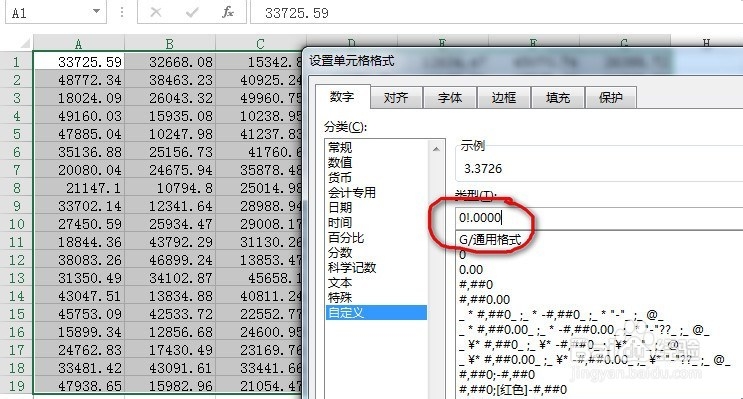Switch to the 边框 tab
The image size is (743, 399).
pos(504,98)
